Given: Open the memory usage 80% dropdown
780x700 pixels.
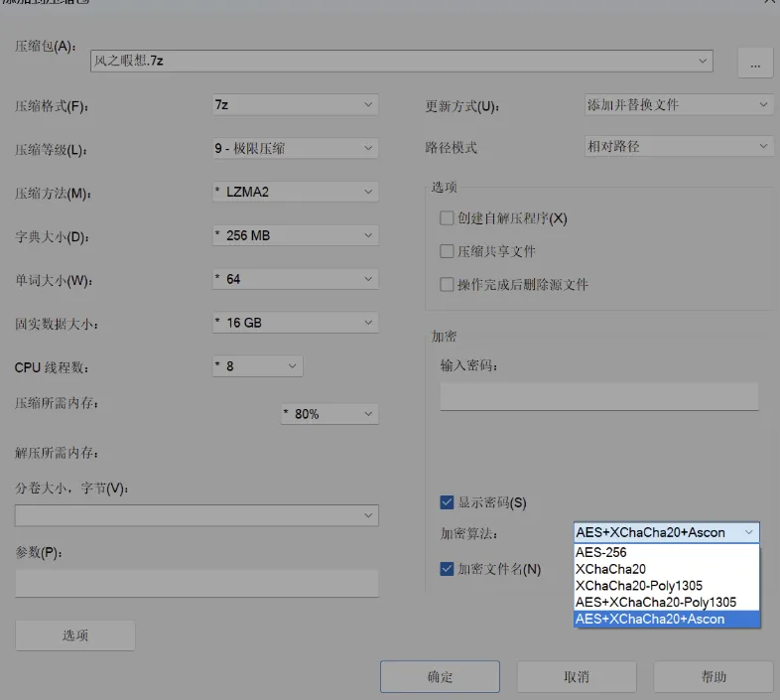Looking at the screenshot, I should tap(329, 414).
